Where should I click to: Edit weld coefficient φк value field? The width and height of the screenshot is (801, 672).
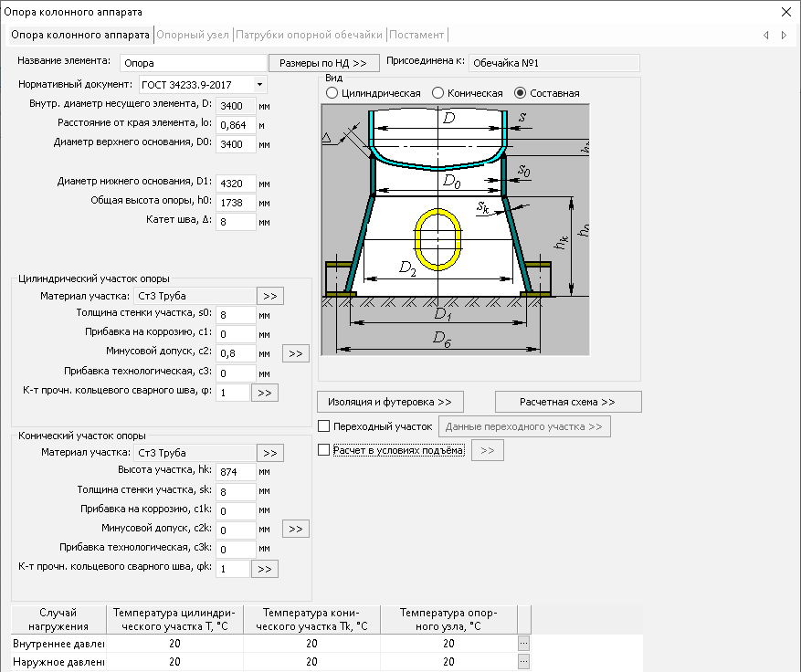[233, 569]
